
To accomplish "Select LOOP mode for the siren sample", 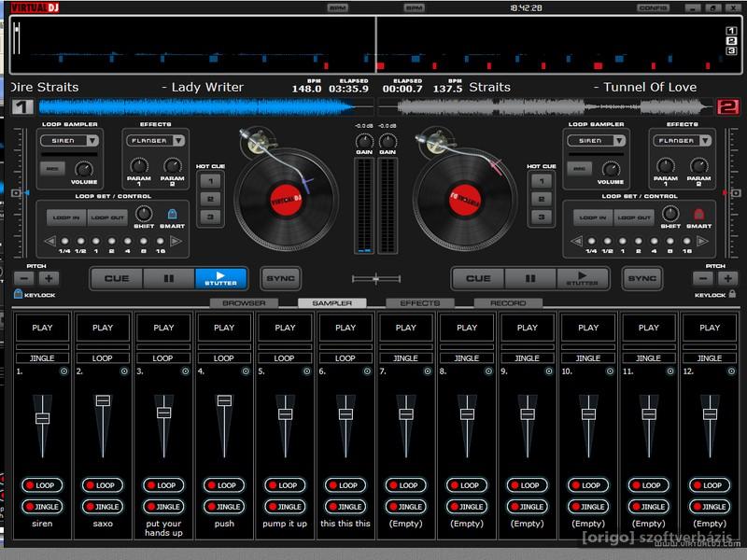I will 42,485.
